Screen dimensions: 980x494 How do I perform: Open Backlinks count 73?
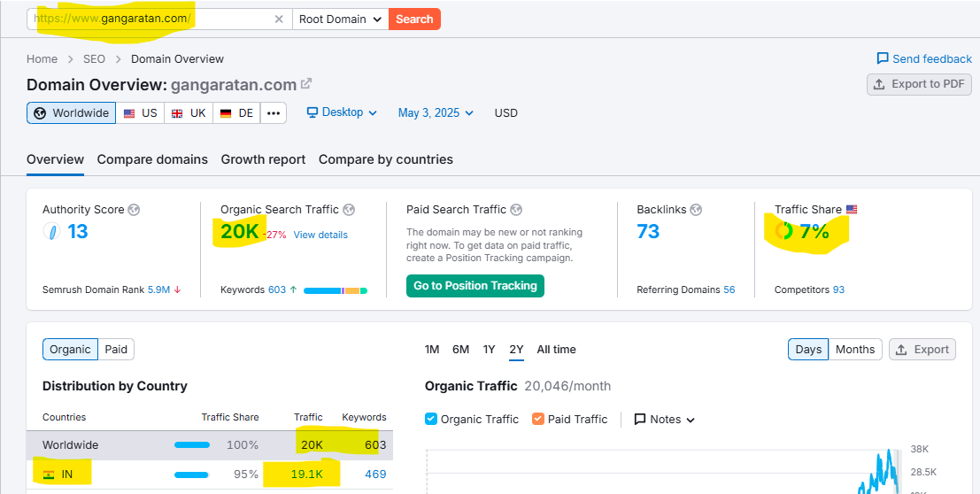648,231
